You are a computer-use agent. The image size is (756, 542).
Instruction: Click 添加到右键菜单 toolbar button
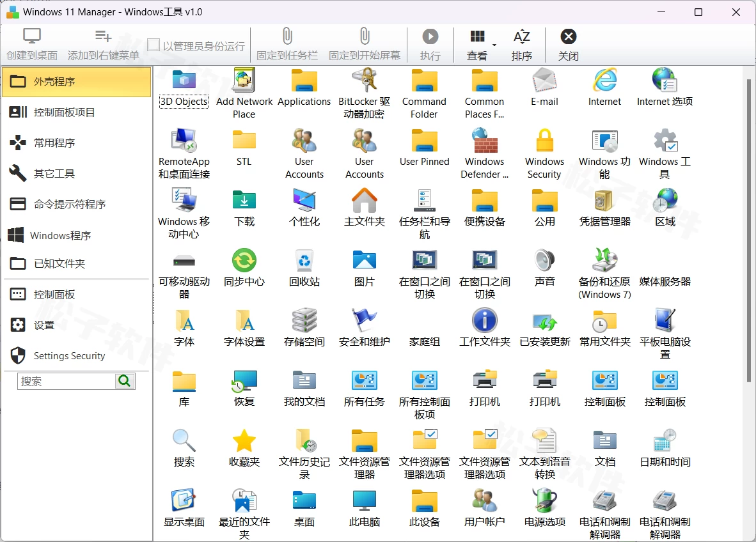(103, 44)
